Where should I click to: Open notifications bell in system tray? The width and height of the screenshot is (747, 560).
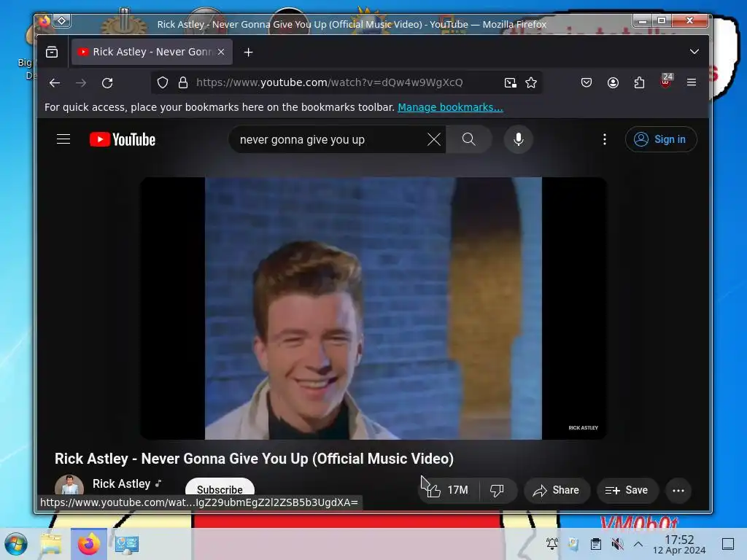point(552,544)
